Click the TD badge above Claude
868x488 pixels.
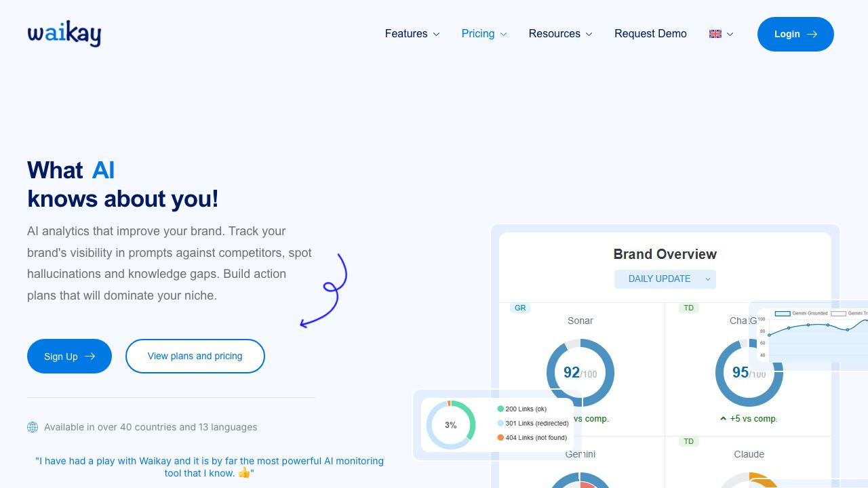coord(689,441)
